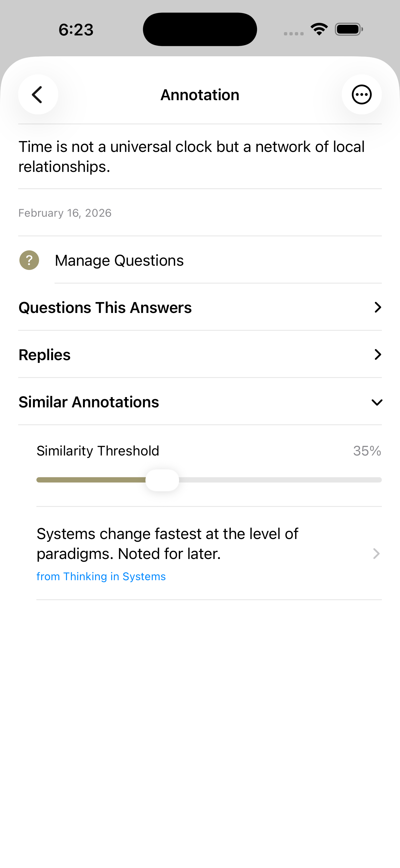The height and width of the screenshot is (868, 400).
Task: Expand Questions This Answers
Action: pyautogui.click(x=105, y=307)
